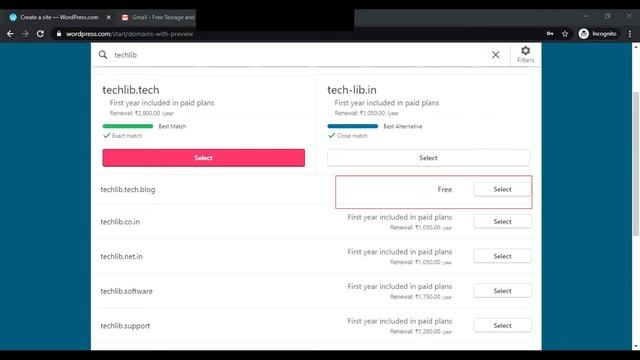Click techlib.software domain name
640x360 pixels.
[126, 291]
